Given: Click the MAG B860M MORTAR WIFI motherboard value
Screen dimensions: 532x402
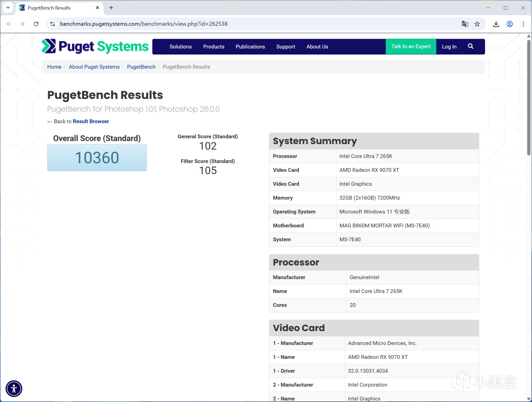Looking at the screenshot, I should click(384, 226).
